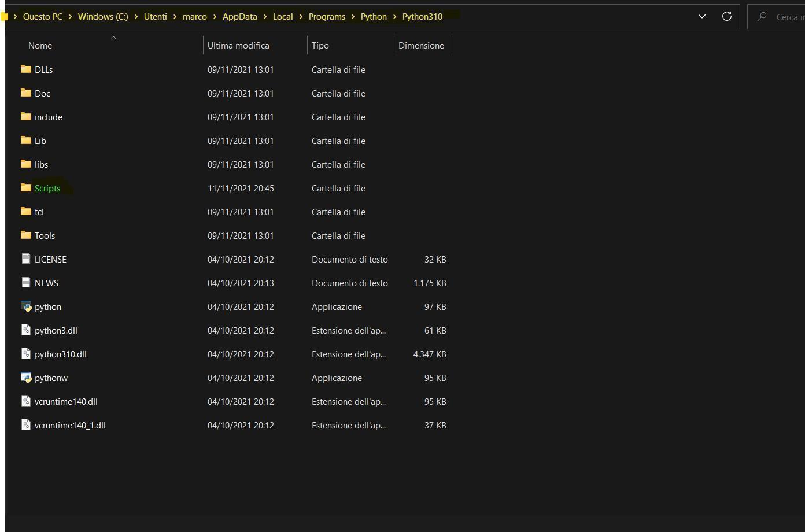Expand chevron after Utenti in path
Screen dimensions: 805x532
(175, 17)
